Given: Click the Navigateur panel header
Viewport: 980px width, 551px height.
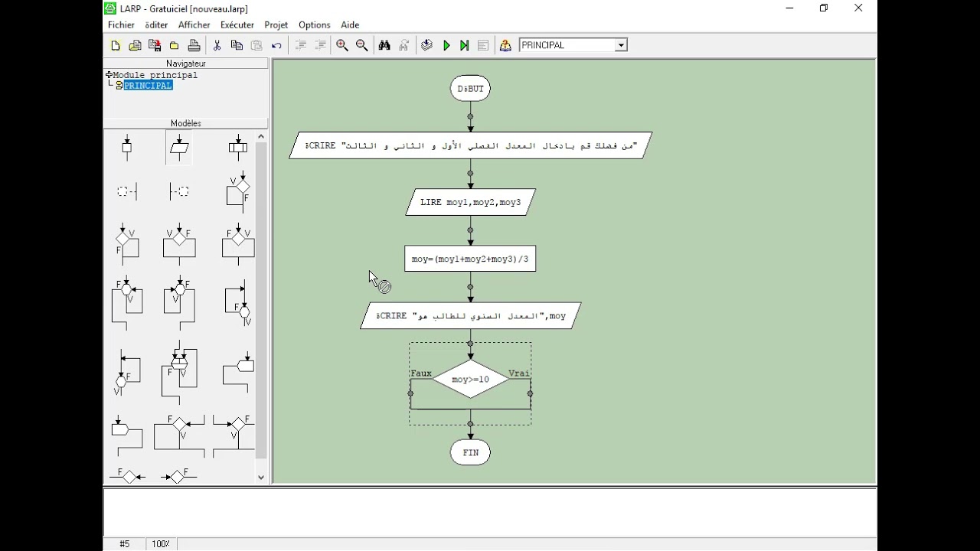Looking at the screenshot, I should [x=186, y=64].
